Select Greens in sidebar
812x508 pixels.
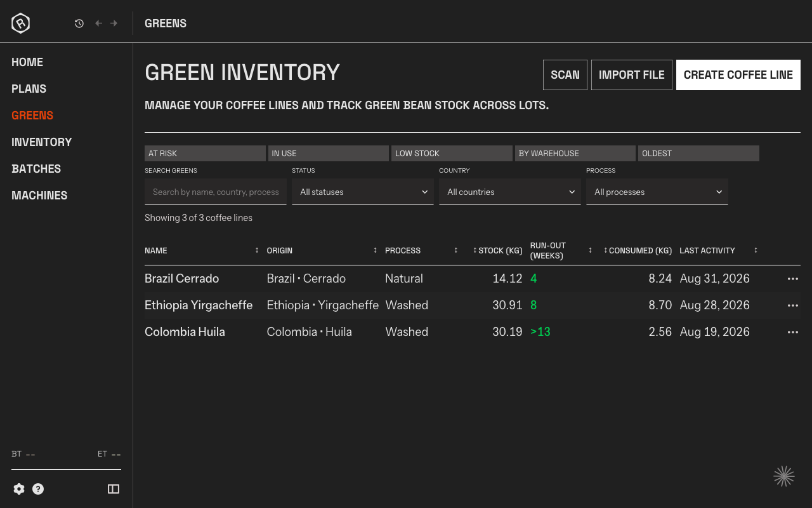point(32,116)
